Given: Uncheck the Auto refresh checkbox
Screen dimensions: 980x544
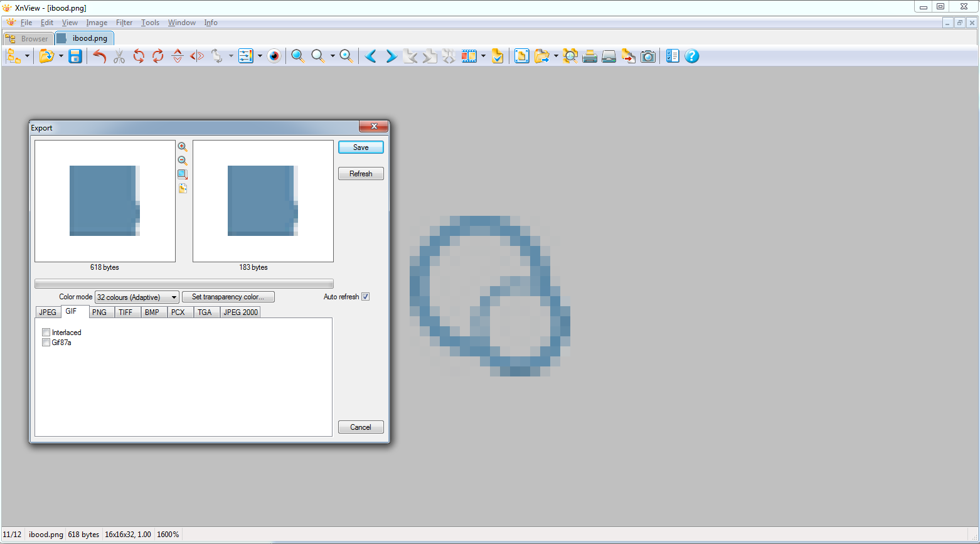Looking at the screenshot, I should (x=365, y=297).
